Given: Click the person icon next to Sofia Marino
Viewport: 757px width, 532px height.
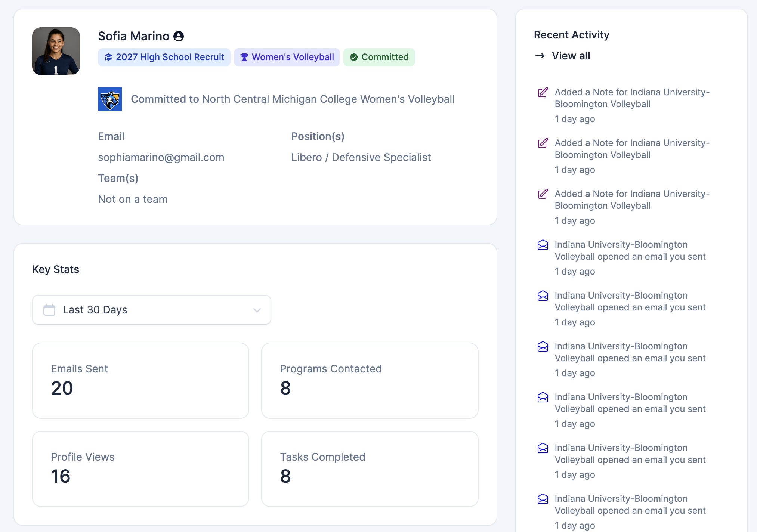Looking at the screenshot, I should (x=179, y=36).
